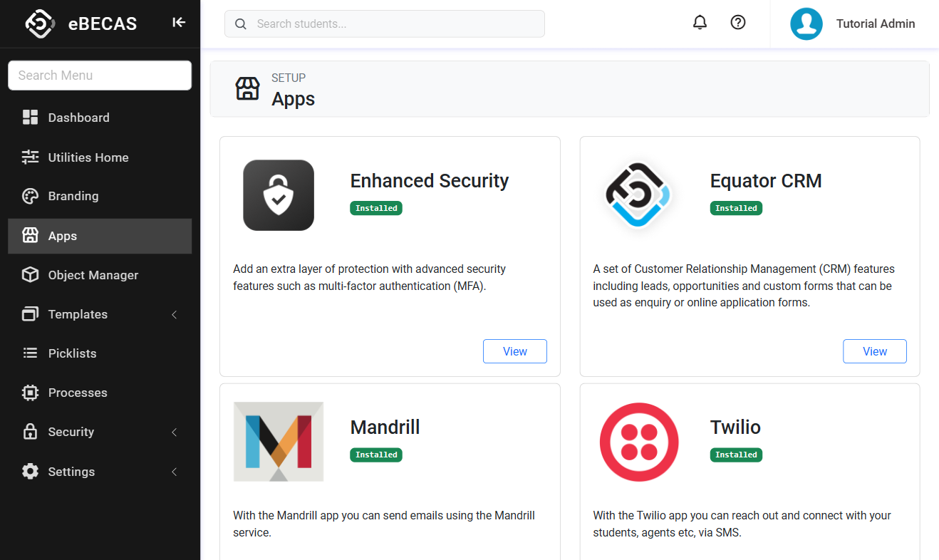This screenshot has width=939, height=560.
Task: Focus the Search Menu box
Action: click(100, 76)
